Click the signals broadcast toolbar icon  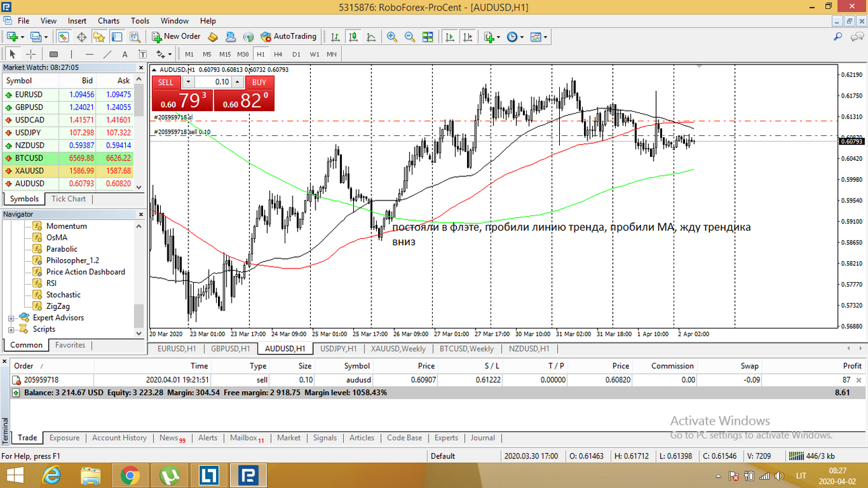click(x=248, y=36)
